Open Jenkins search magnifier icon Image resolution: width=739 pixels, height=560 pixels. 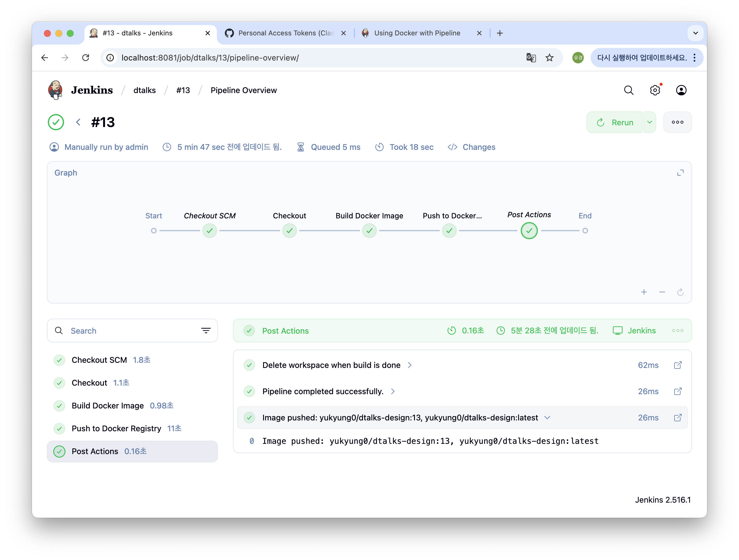tap(628, 90)
